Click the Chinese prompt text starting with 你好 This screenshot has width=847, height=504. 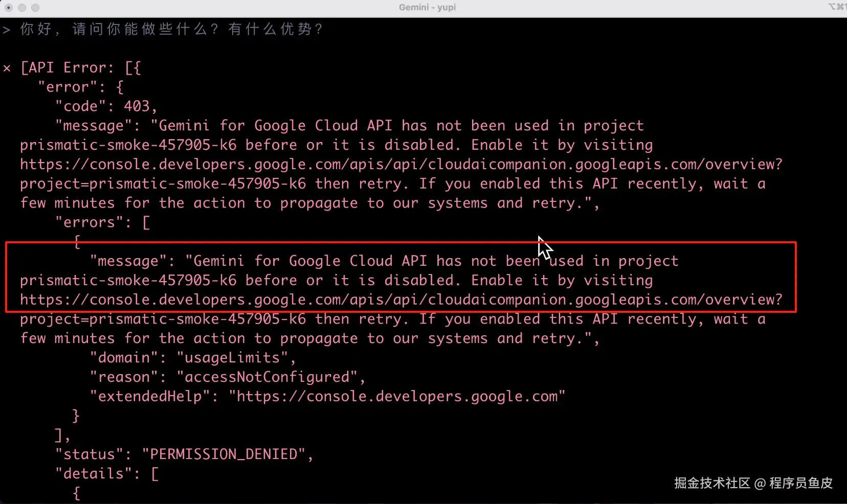tap(171, 29)
